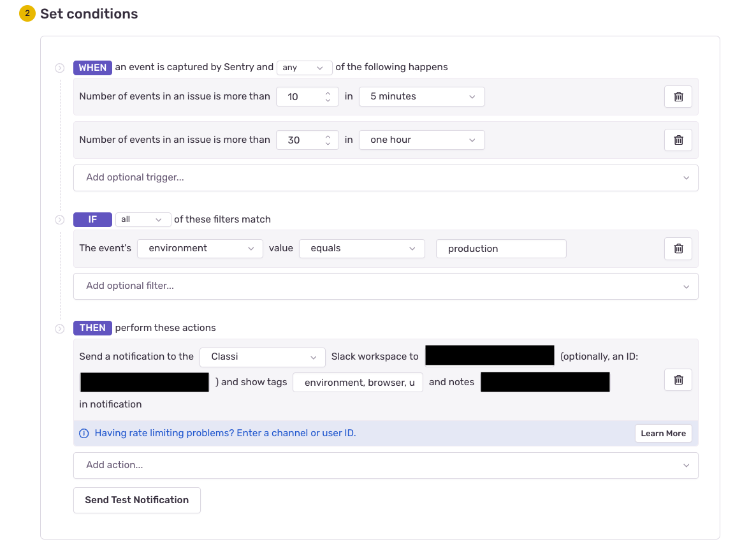Focus the 'production' value field
756x551 pixels.
click(x=501, y=249)
